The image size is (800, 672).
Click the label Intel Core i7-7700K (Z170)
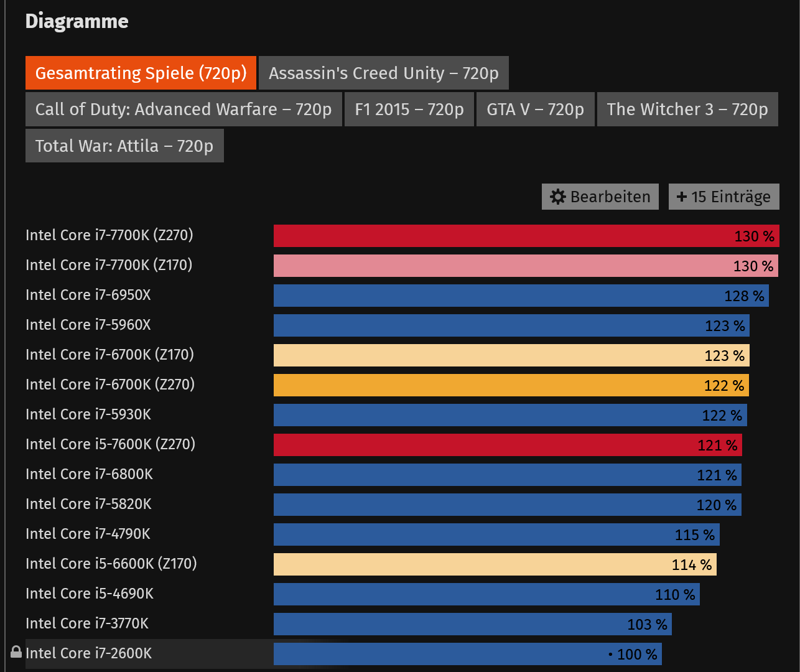109,265
